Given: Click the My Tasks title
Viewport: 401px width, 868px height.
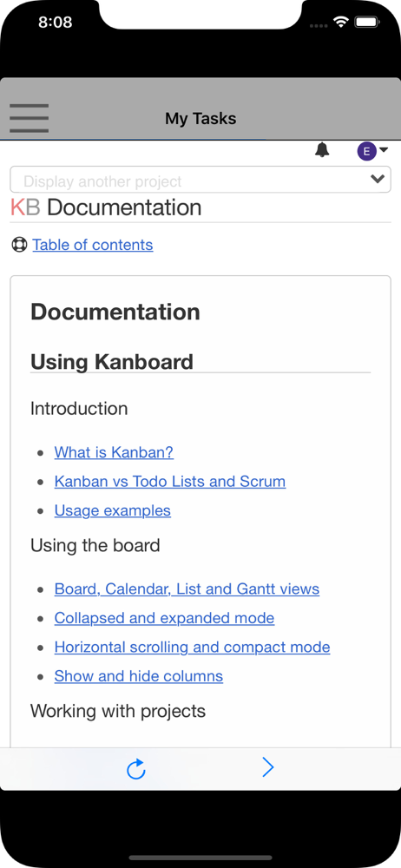Looking at the screenshot, I should (200, 118).
